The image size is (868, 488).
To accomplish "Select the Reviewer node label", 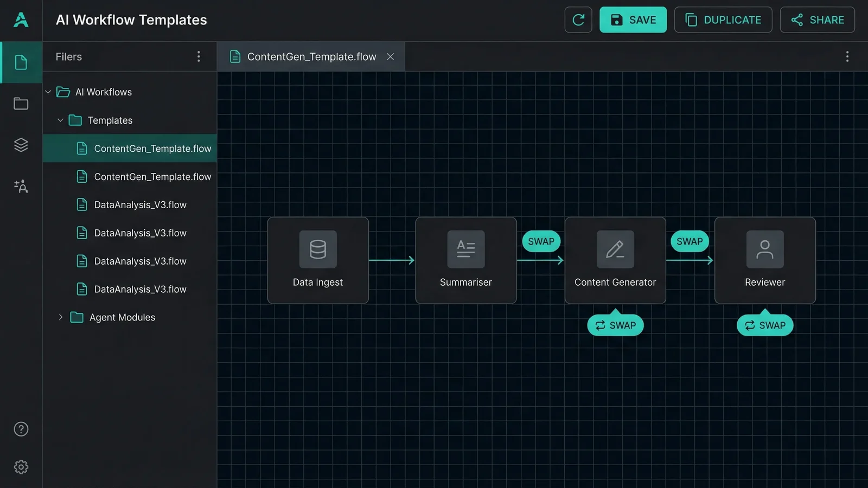I will click(x=765, y=282).
